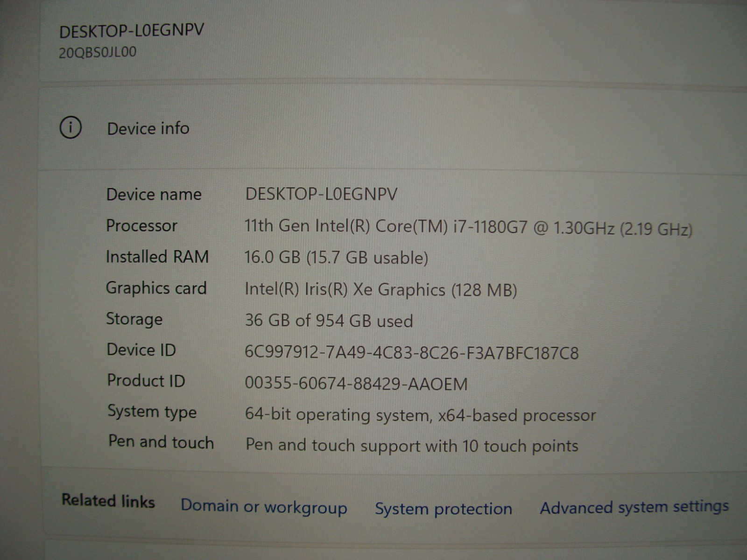Select the 16.0 GB (15.7 GB usable) value

click(336, 258)
